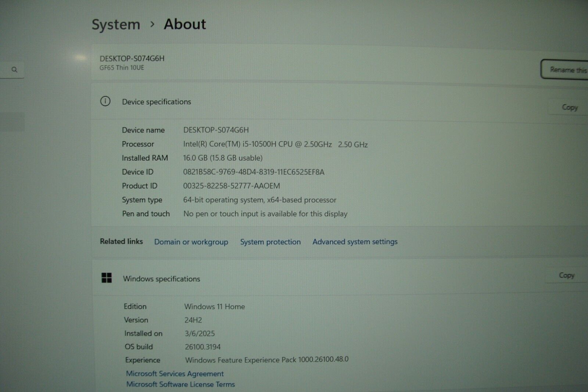The width and height of the screenshot is (588, 392).
Task: Open Advanced system settings link
Action: tap(355, 242)
